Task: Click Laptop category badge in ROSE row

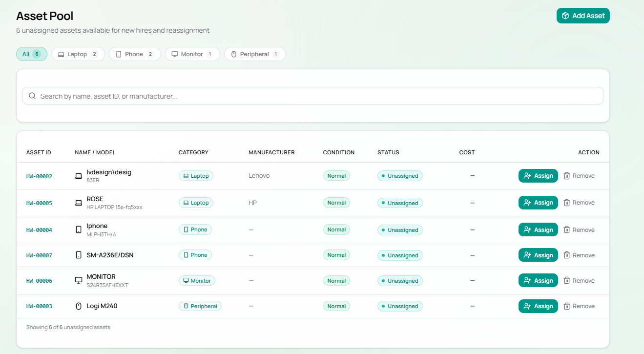Action: coord(196,203)
